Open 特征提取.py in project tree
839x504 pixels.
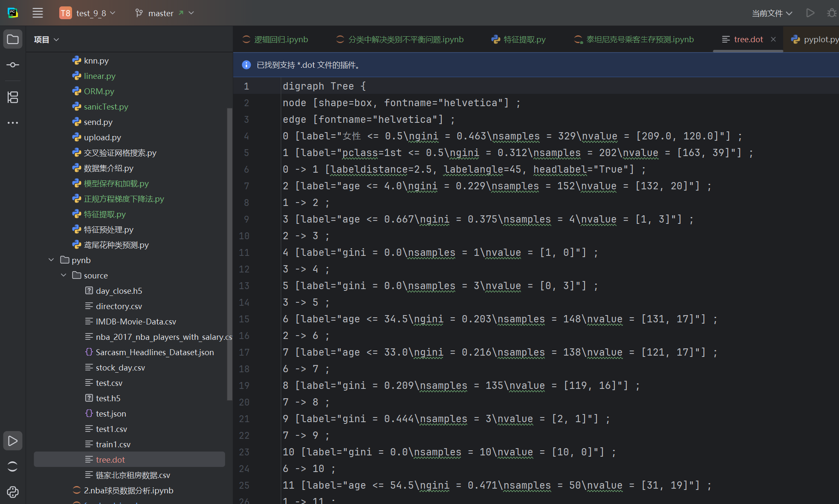pyautogui.click(x=104, y=214)
